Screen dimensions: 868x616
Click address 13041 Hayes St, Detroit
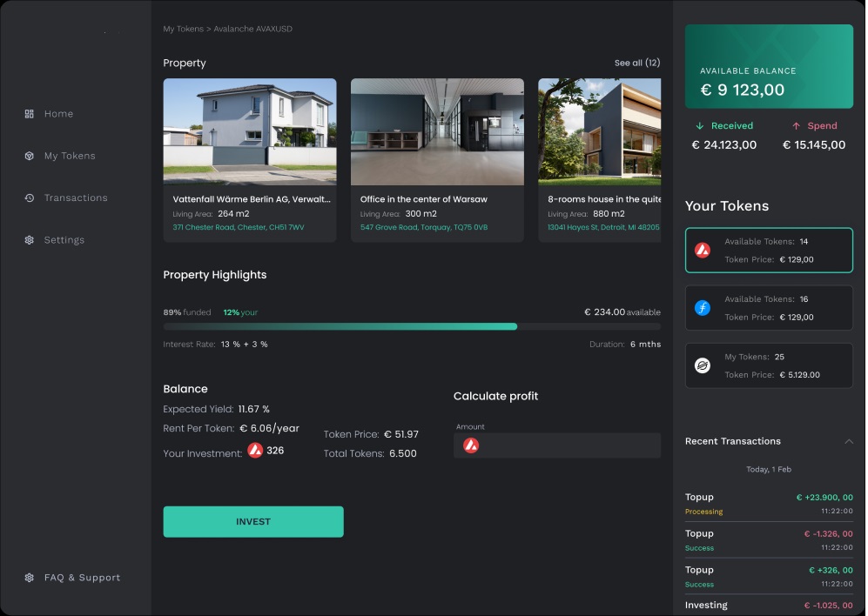click(603, 227)
